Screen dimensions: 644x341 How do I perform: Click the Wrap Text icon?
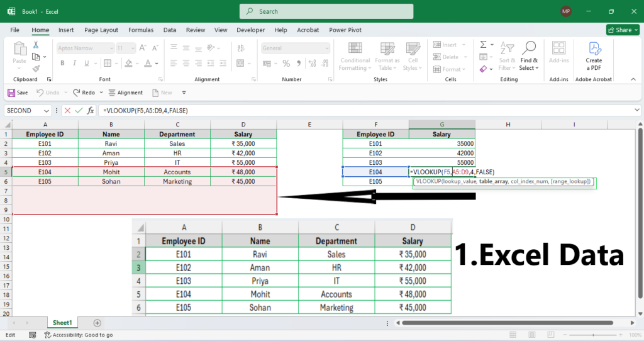coord(241,48)
